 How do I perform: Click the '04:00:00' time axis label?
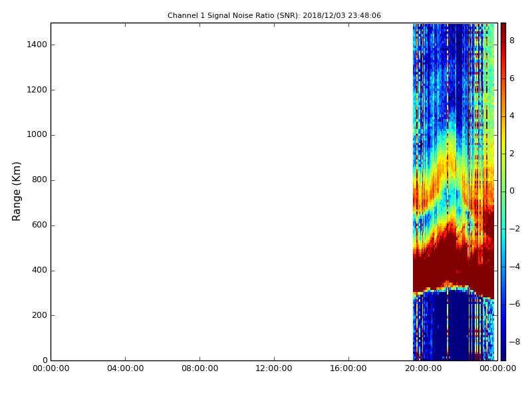point(125,368)
